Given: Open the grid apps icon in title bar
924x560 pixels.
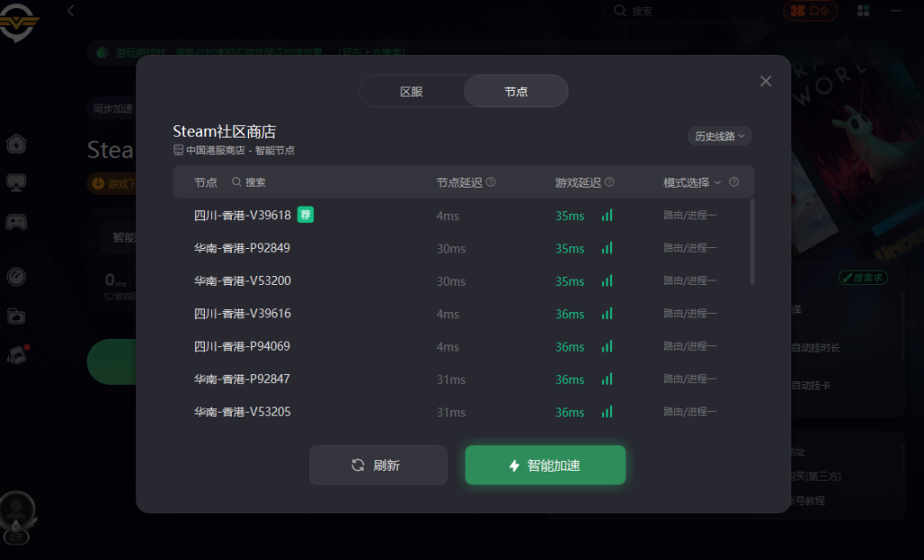Looking at the screenshot, I should 863,11.
